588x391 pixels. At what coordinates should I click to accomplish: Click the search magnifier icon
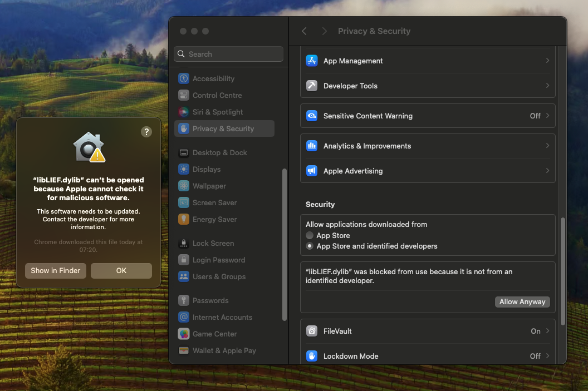(x=181, y=54)
